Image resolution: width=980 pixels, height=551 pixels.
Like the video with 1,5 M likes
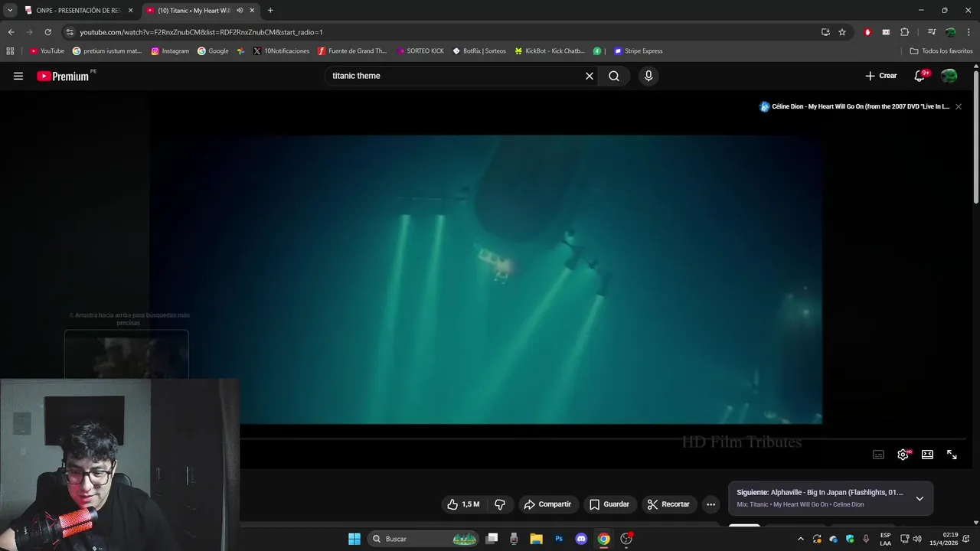(463, 504)
